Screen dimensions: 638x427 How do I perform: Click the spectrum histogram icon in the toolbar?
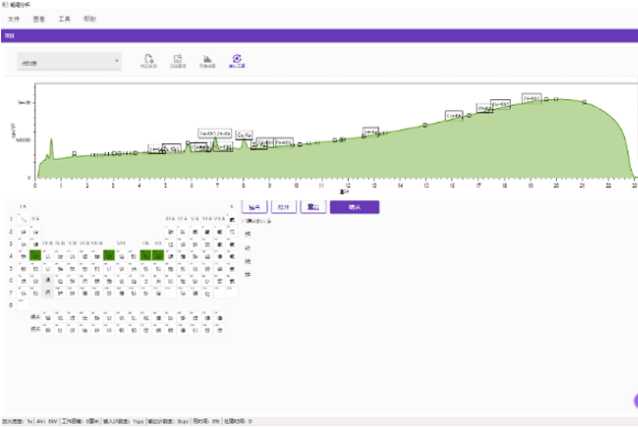[207, 60]
